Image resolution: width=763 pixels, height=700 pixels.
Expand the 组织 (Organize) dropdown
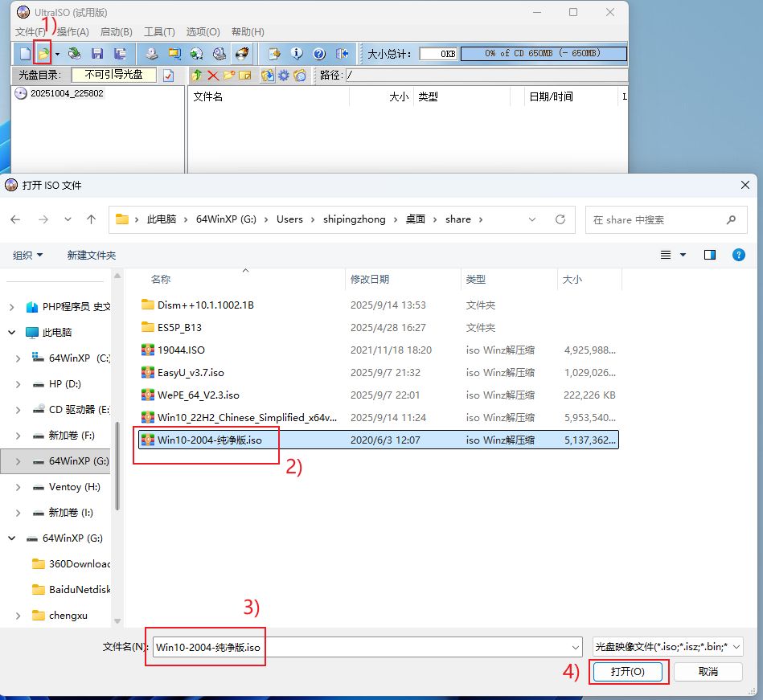28,255
